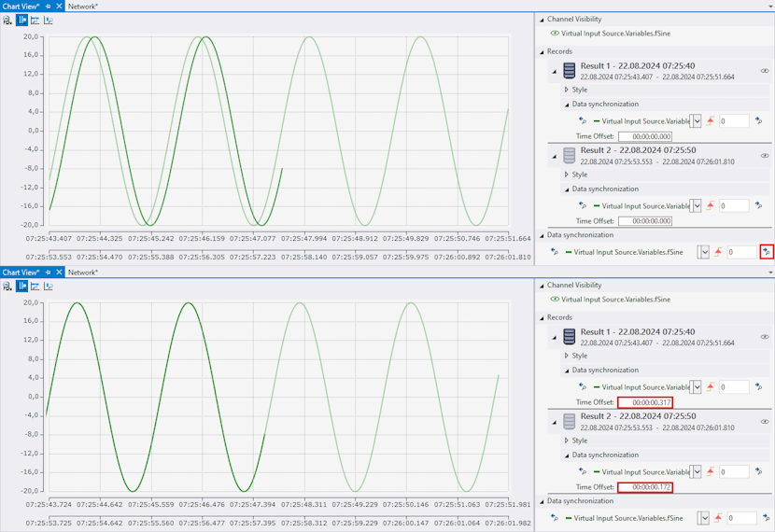This screenshot has height=532, width=775.
Task: Click the zoom-fit magnifier icon in lower pane toolbar
Action: 7,286
